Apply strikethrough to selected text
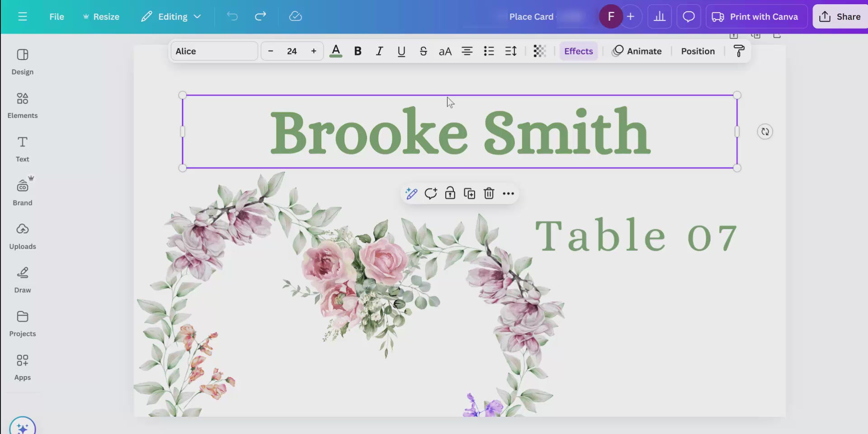868x434 pixels. (423, 51)
